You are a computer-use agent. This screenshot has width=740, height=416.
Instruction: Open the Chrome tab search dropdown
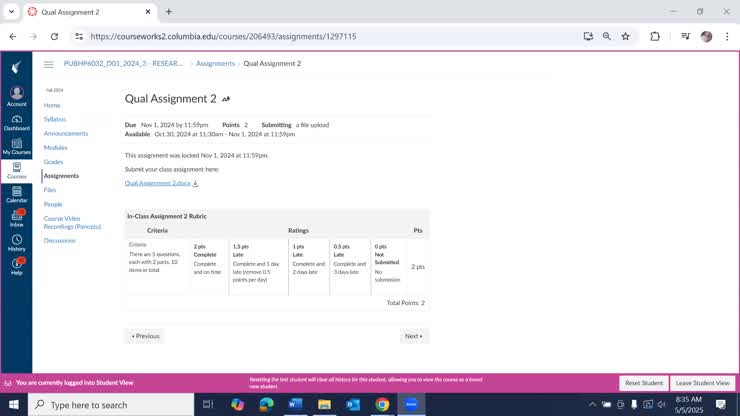[11, 12]
